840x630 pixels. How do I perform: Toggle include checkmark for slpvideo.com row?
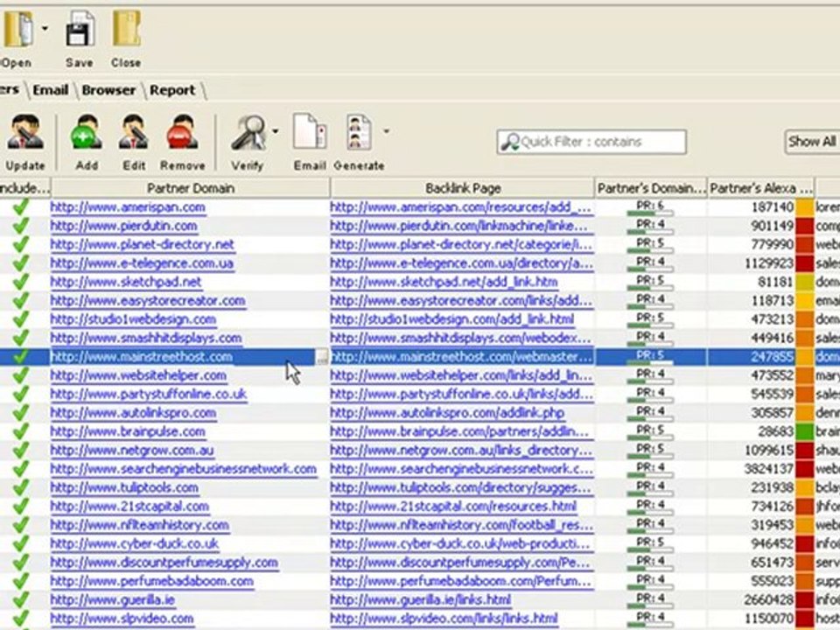coord(21,619)
